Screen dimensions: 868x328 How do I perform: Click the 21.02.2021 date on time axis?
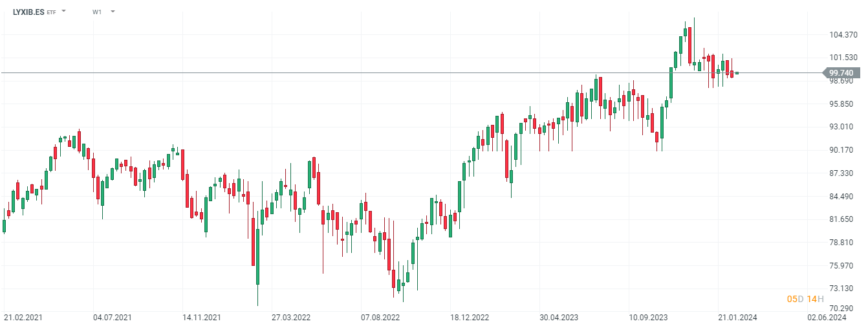(23, 318)
